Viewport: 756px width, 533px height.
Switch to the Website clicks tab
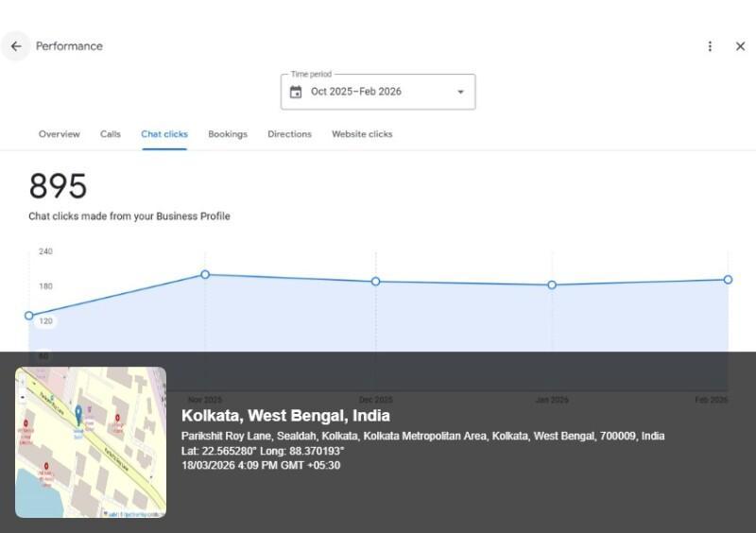[x=362, y=134]
